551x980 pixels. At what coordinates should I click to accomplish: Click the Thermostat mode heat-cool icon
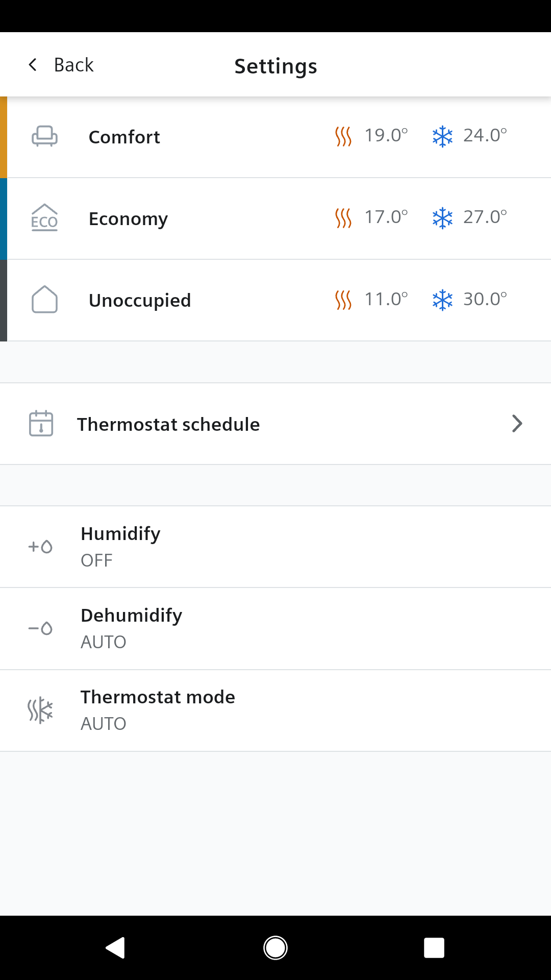tap(40, 710)
